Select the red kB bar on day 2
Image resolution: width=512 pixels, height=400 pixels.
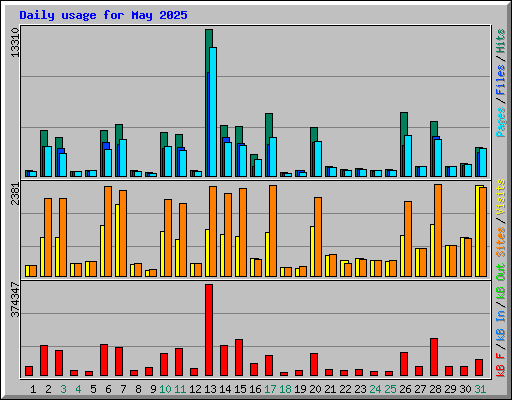click(44, 361)
